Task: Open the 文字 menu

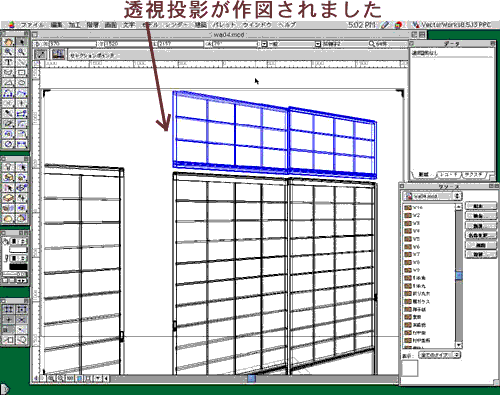Action: [x=129, y=25]
